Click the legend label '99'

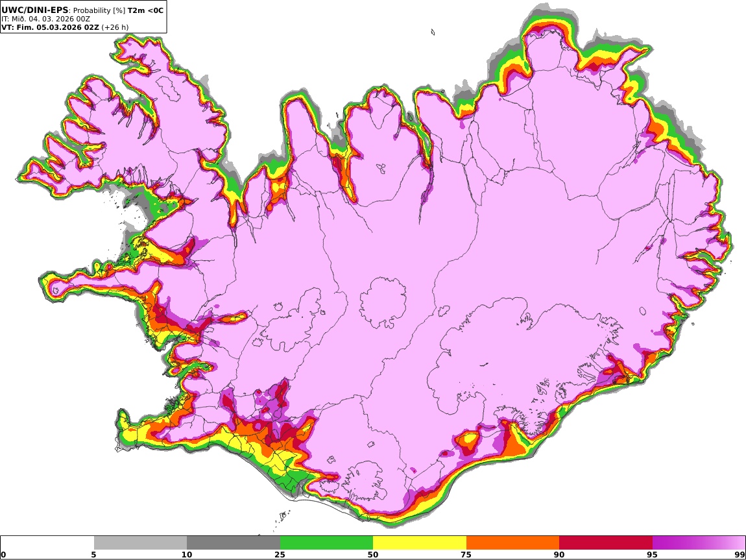point(740,555)
